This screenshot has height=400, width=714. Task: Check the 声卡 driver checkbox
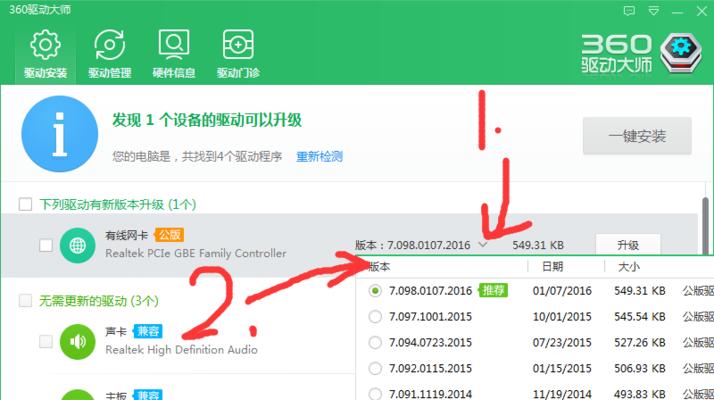point(46,342)
